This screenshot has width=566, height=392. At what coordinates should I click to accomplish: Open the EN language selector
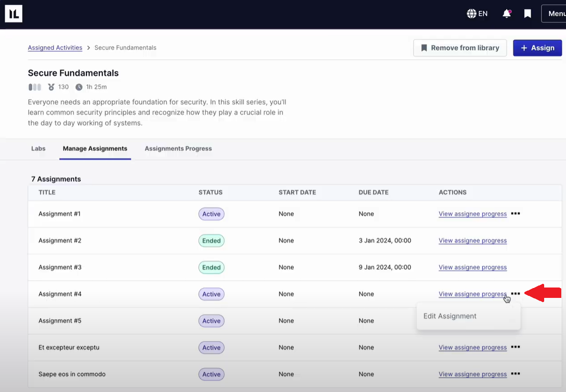477,14
